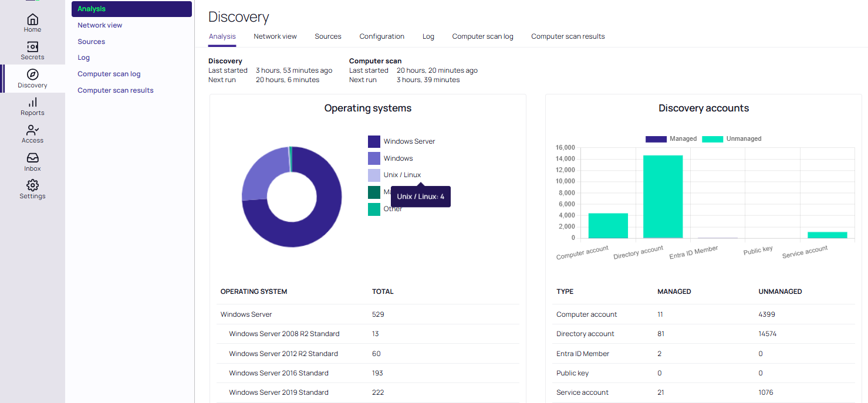This screenshot has height=403, width=868.
Task: Open the Home section from the sidebar
Action: click(32, 23)
